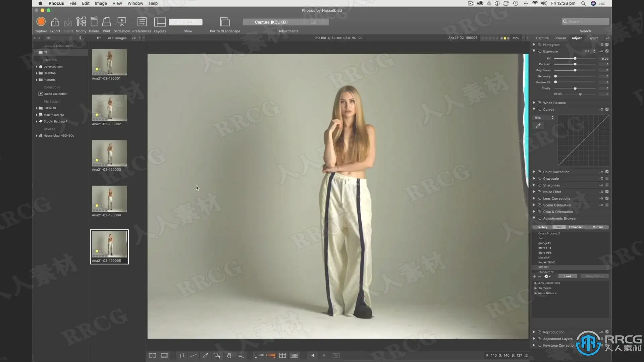Expand the White Balance panel

(534, 103)
